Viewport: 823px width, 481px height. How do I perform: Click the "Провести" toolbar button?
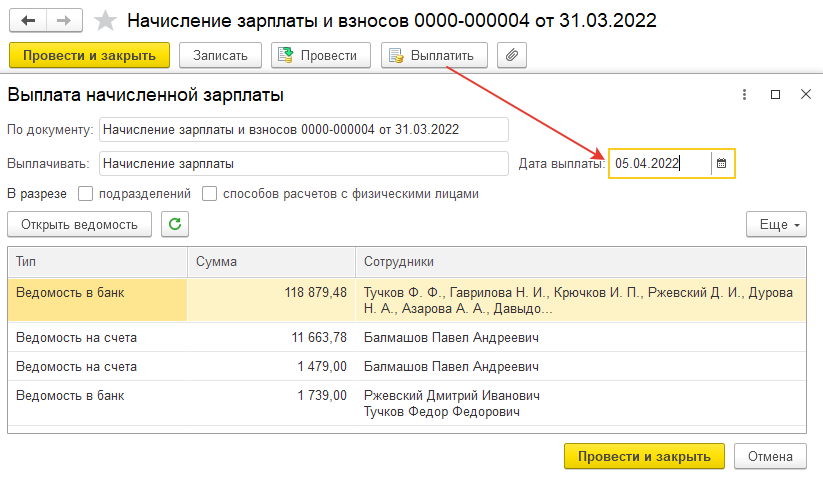tap(321, 56)
